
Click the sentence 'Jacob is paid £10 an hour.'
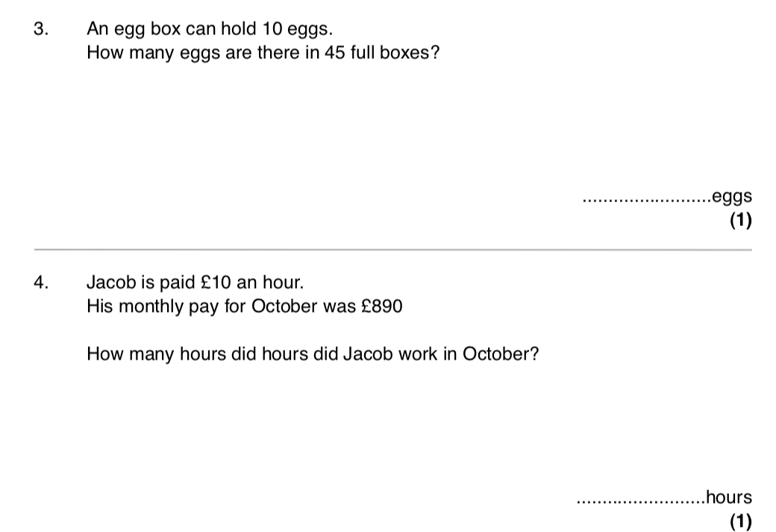195,283
